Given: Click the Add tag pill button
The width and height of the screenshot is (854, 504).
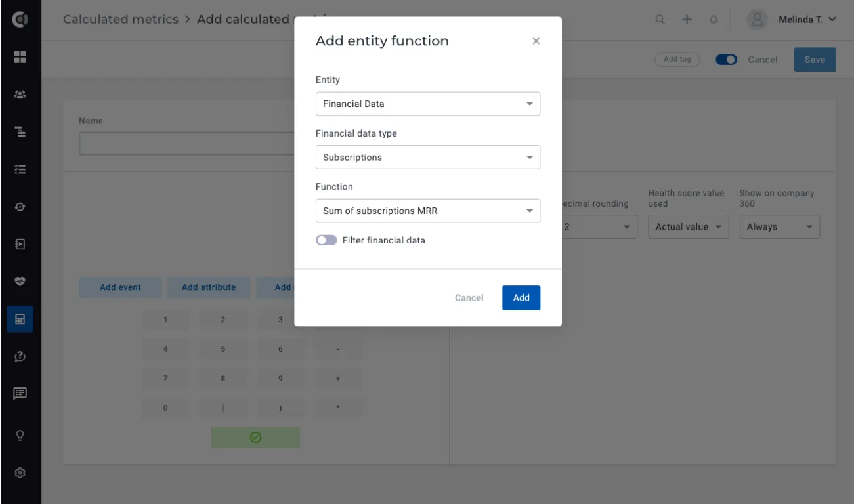Looking at the screenshot, I should 677,60.
